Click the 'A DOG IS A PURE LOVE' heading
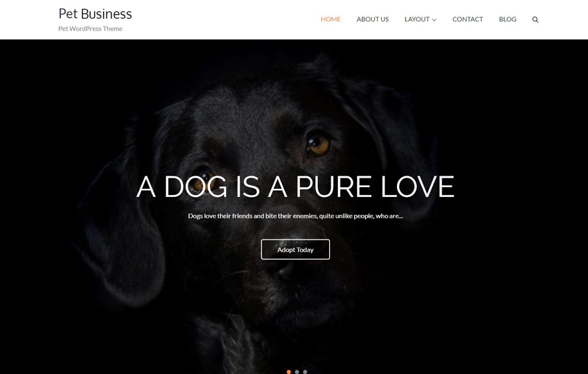The image size is (588, 374). pyautogui.click(x=295, y=186)
